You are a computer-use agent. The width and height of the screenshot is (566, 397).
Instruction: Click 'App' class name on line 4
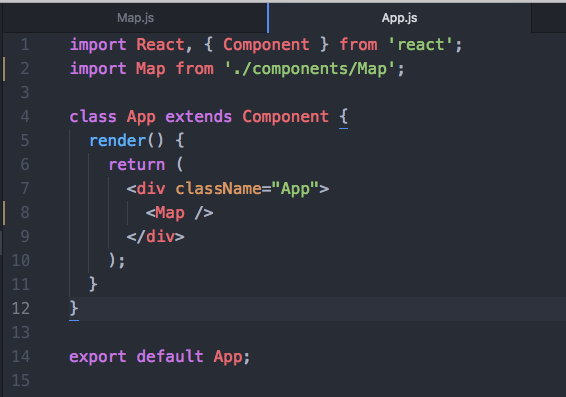pyautogui.click(x=141, y=117)
